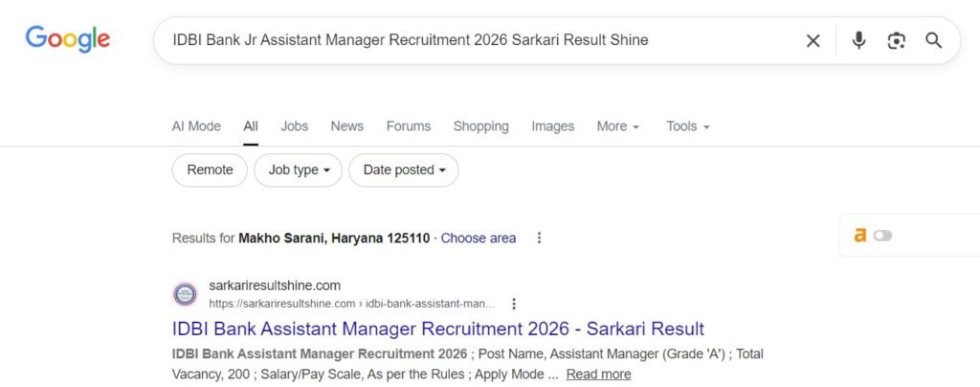Image resolution: width=980 pixels, height=387 pixels.
Task: Open options for sarkariresultshine result
Action: 514,304
